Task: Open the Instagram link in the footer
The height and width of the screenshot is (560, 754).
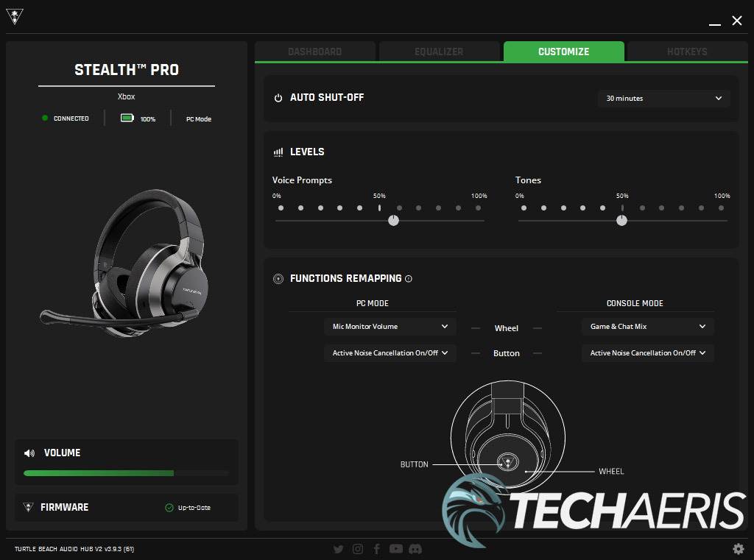Action: coord(358,549)
